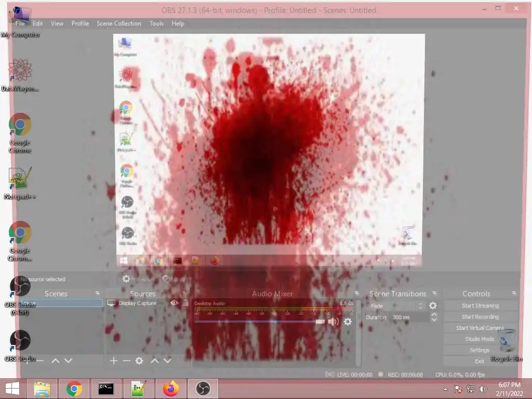Toggle the lock on Display Capture

tap(185, 303)
